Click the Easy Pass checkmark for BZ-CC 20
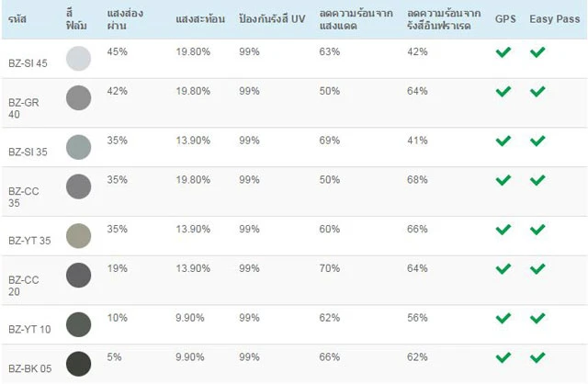This screenshot has height=384, width=588. pyautogui.click(x=537, y=269)
